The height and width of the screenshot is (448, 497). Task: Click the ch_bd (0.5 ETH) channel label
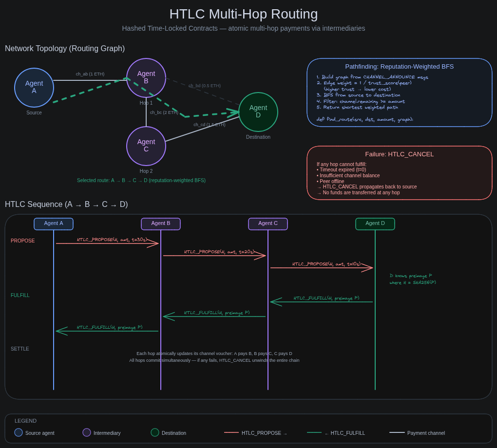tap(204, 85)
